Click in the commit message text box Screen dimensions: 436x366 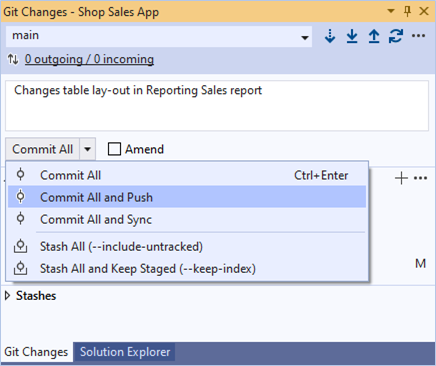(x=217, y=105)
